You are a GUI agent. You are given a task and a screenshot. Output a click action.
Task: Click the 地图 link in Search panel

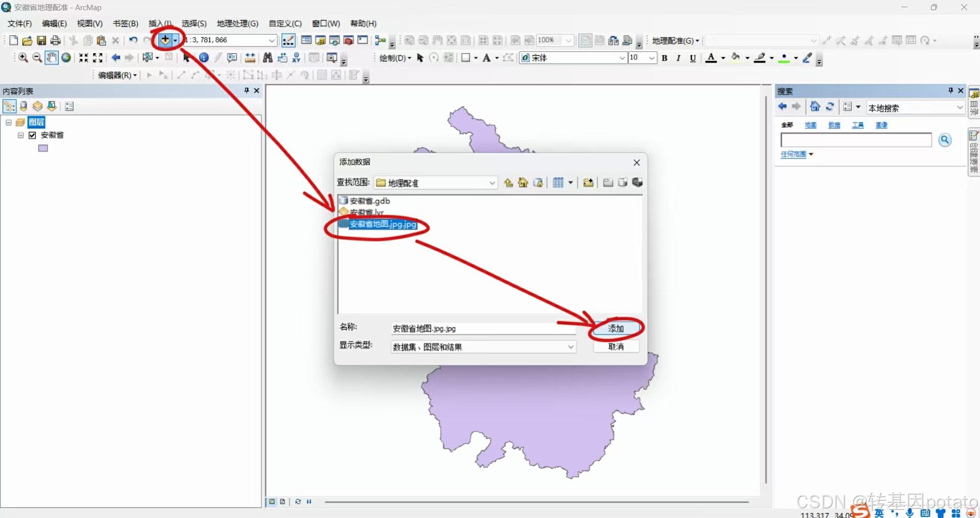[811, 125]
